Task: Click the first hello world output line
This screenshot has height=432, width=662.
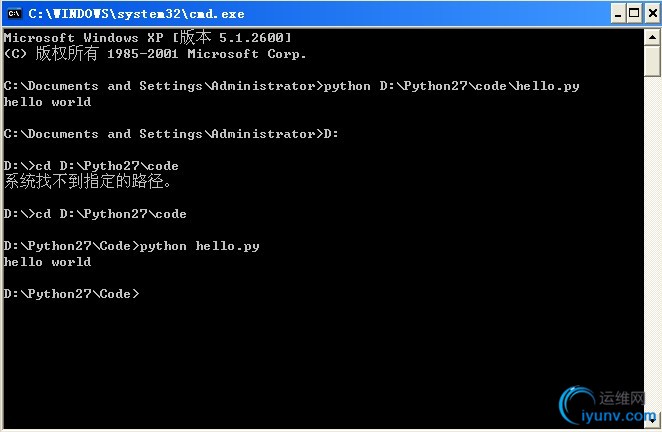Action: coord(47,102)
